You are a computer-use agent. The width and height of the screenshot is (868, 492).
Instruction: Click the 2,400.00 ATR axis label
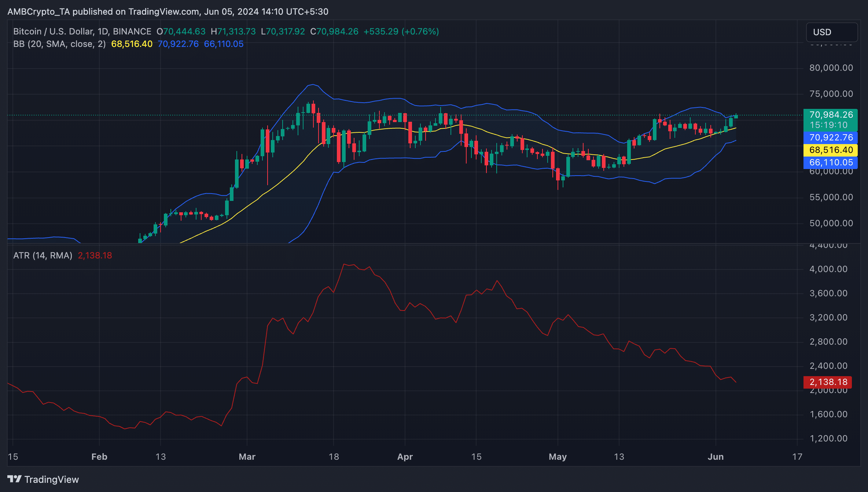pyautogui.click(x=828, y=366)
